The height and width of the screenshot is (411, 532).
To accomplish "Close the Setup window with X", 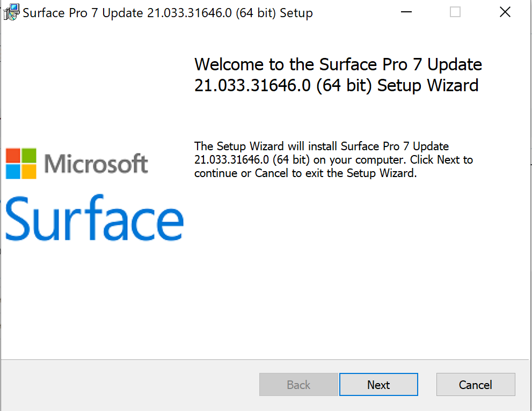I will tap(505, 12).
